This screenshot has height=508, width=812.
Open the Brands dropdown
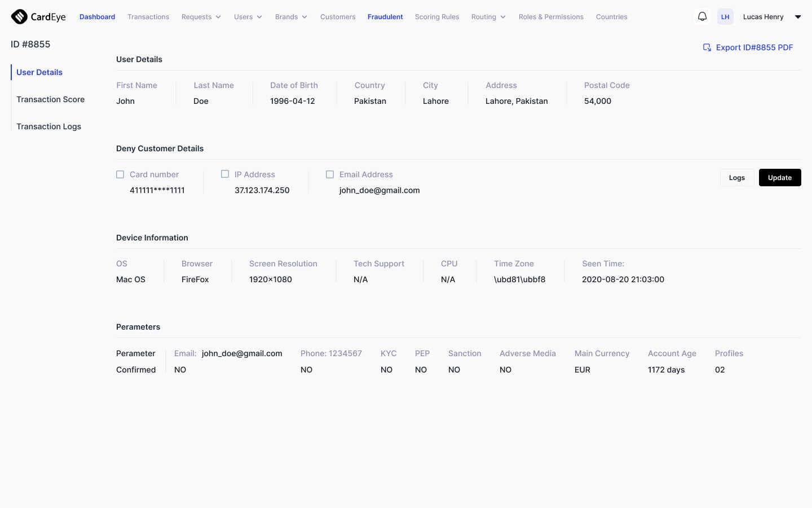click(x=291, y=16)
